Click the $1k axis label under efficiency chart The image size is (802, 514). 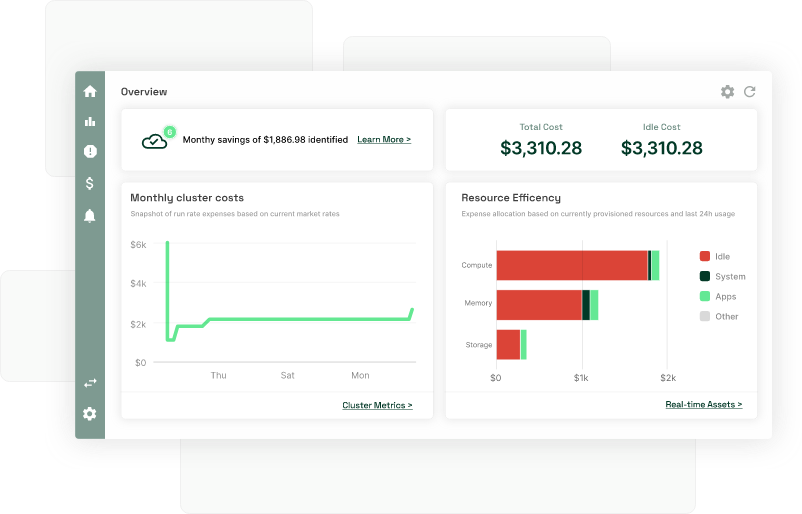(581, 378)
